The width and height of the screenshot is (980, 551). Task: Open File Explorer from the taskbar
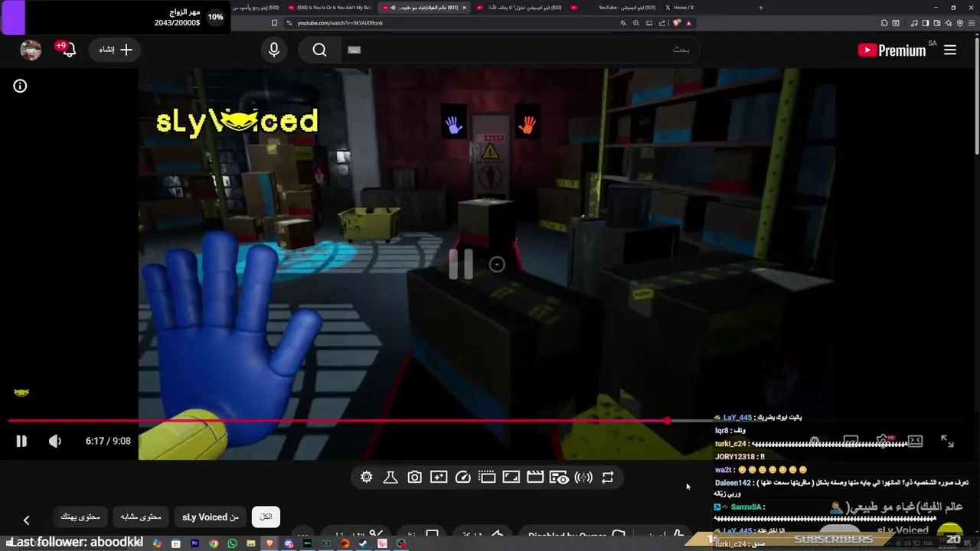[251, 543]
